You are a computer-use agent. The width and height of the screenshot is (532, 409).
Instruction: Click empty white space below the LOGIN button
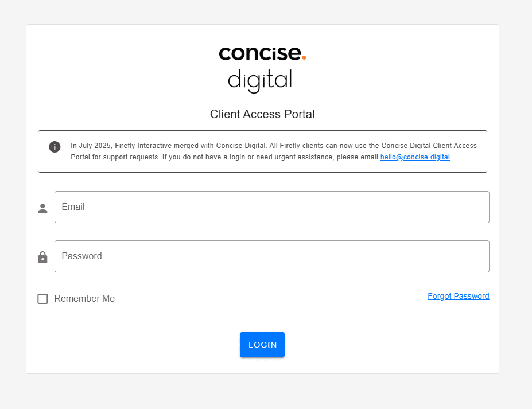coord(262,366)
